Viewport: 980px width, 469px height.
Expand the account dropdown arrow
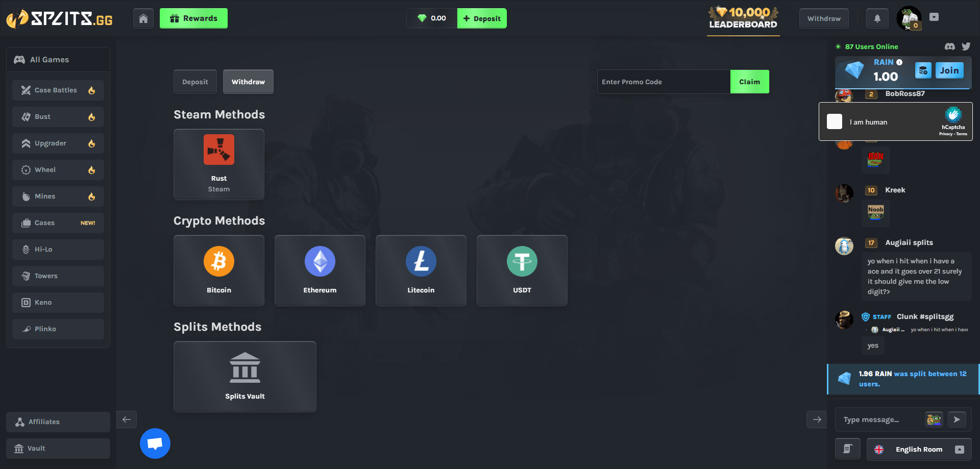pyautogui.click(x=934, y=17)
